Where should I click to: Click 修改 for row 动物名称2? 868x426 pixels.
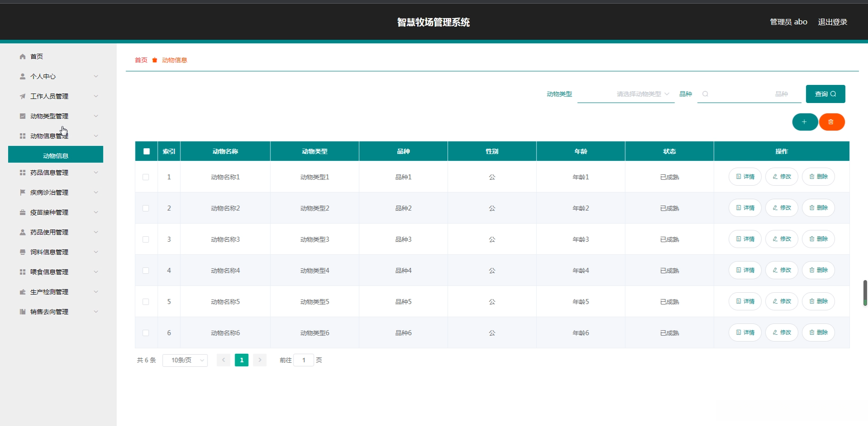pyautogui.click(x=782, y=208)
